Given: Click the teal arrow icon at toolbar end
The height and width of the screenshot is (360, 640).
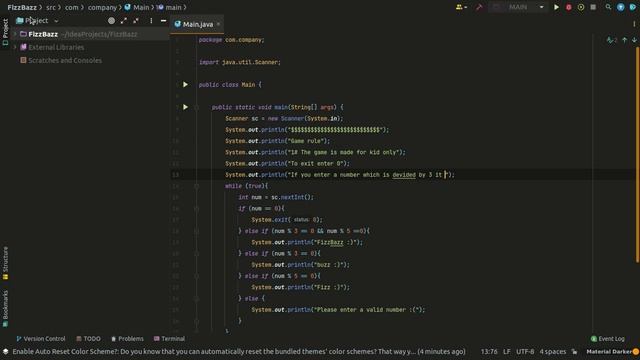Looking at the screenshot, I should tap(633, 7).
